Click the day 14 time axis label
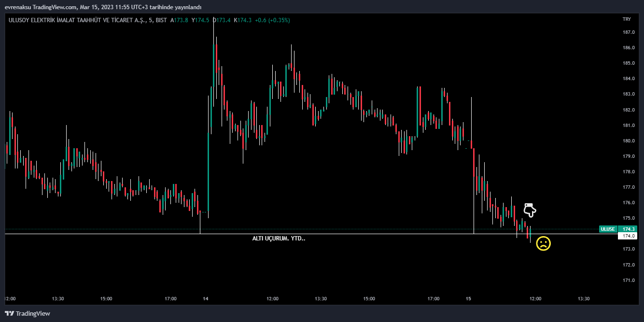This screenshot has height=322, width=644. point(206,299)
